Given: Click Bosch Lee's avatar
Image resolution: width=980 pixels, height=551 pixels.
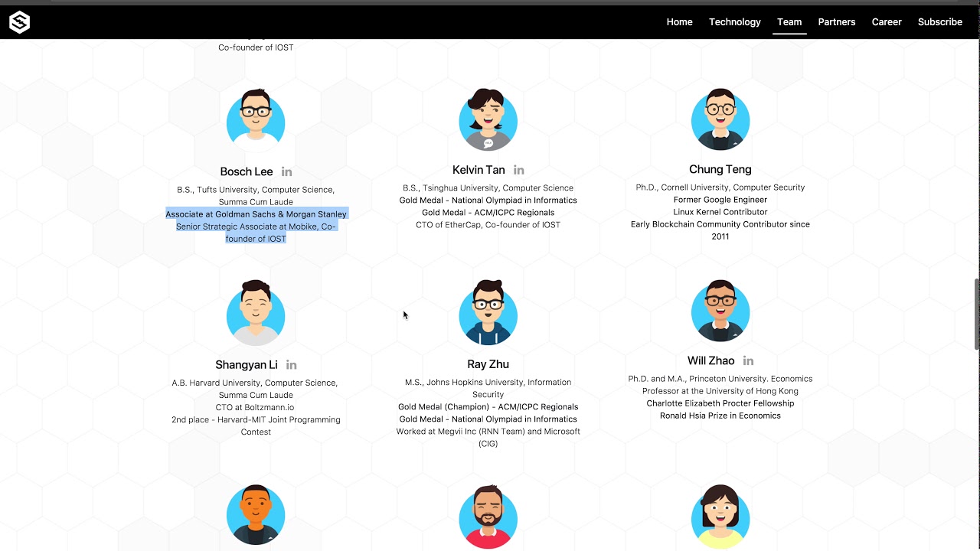Looking at the screenshot, I should pyautogui.click(x=256, y=121).
